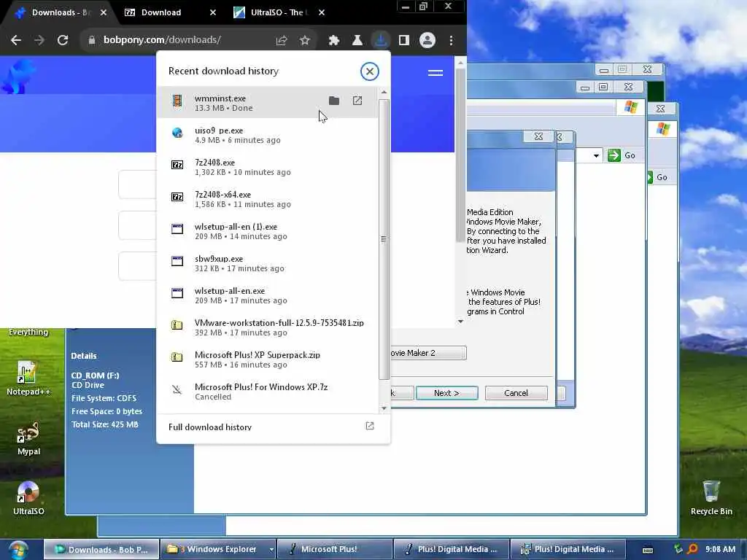Expand the Explorer address dropdown arrow

tap(596, 156)
